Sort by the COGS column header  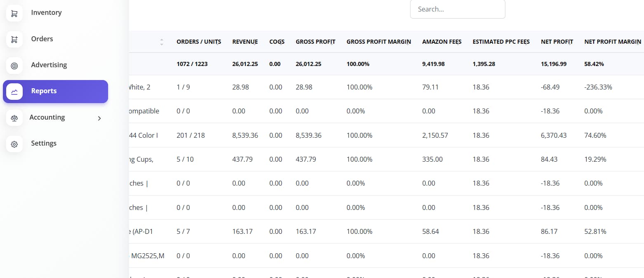click(x=276, y=42)
